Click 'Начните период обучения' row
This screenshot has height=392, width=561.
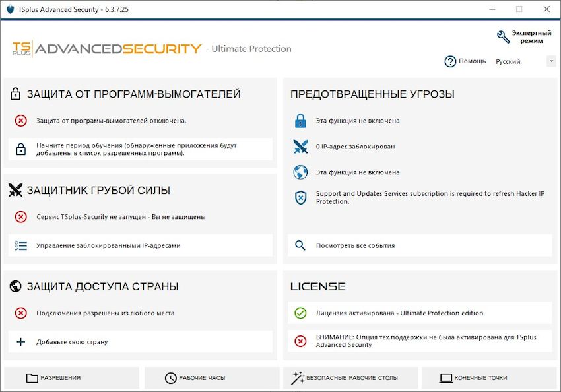pyautogui.click(x=140, y=149)
